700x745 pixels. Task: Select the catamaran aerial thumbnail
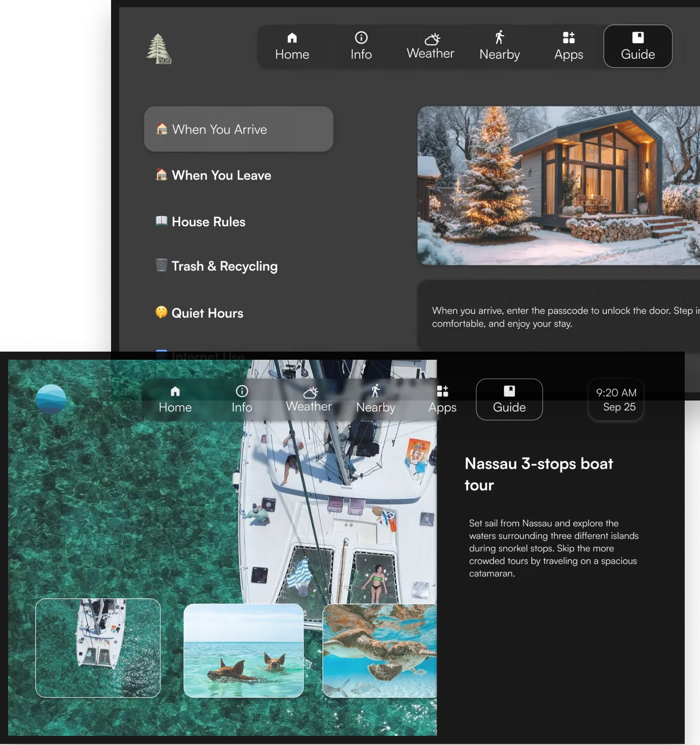click(98, 648)
